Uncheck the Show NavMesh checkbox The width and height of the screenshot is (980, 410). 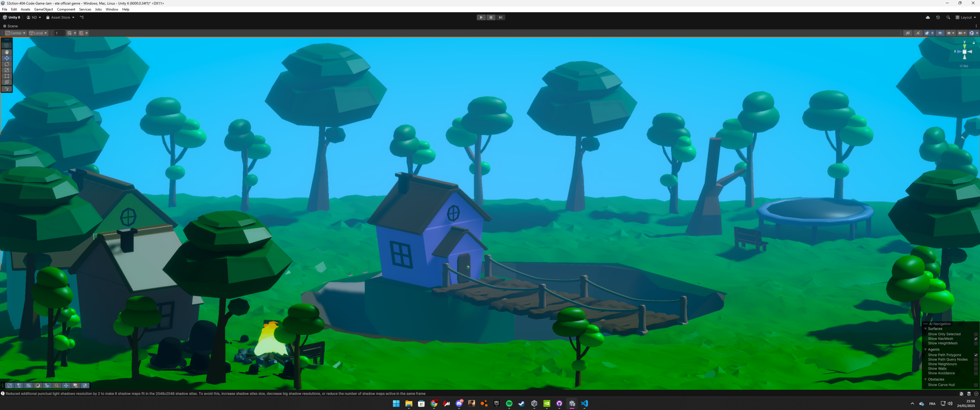976,339
